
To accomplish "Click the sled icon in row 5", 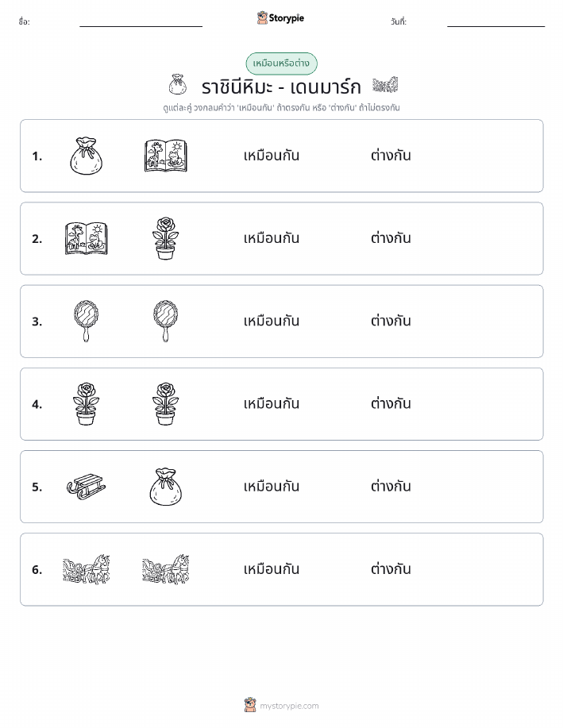I will coord(87,487).
